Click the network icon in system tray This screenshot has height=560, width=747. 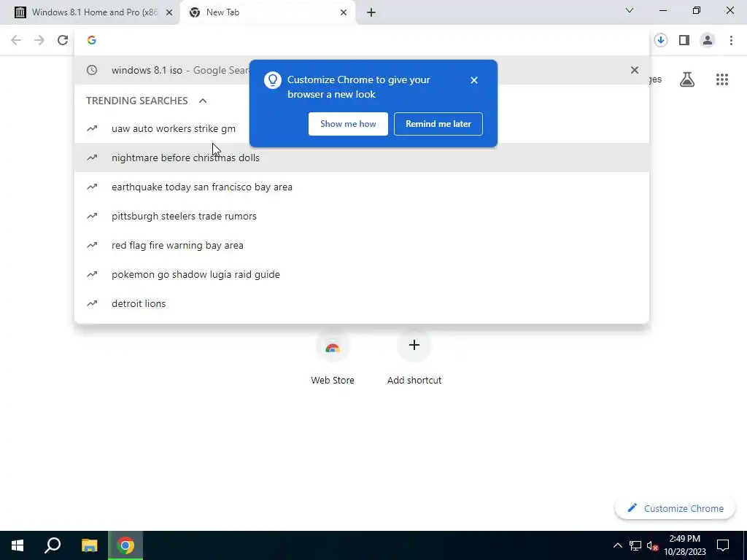point(635,545)
